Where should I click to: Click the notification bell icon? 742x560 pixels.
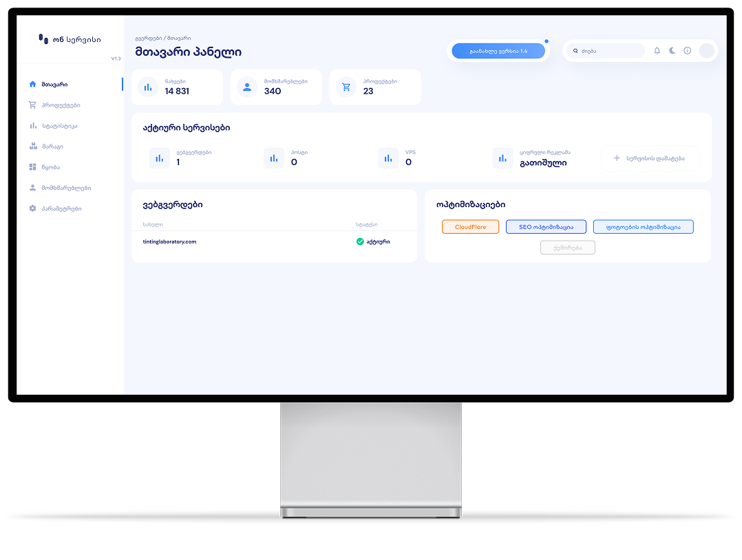657,51
